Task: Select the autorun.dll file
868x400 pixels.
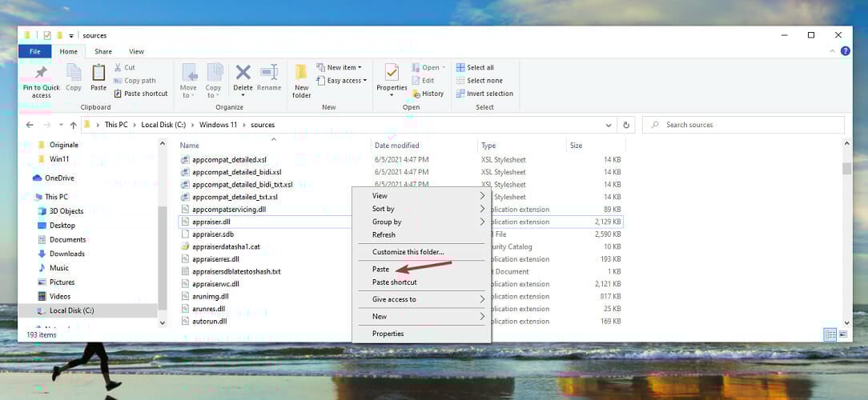Action: [x=209, y=321]
